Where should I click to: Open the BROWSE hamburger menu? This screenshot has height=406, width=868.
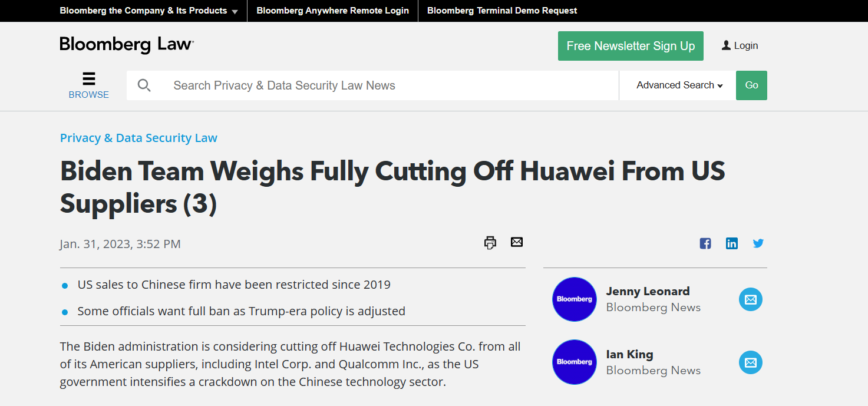pyautogui.click(x=89, y=85)
